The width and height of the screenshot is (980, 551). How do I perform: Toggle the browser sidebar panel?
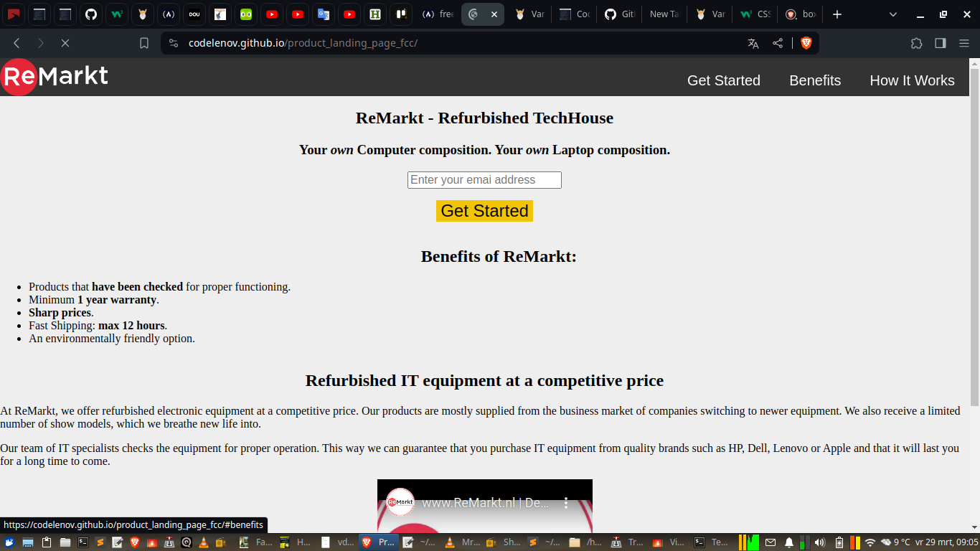click(x=940, y=42)
